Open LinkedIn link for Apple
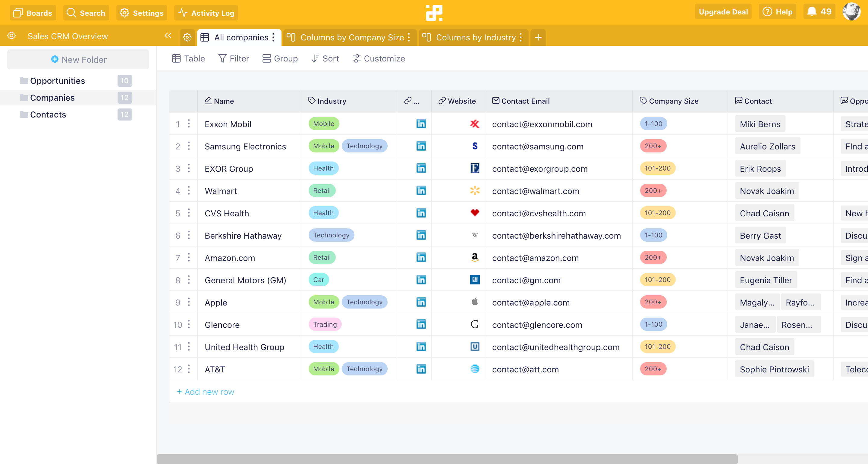Screen dimensions: 868x464 421,302
